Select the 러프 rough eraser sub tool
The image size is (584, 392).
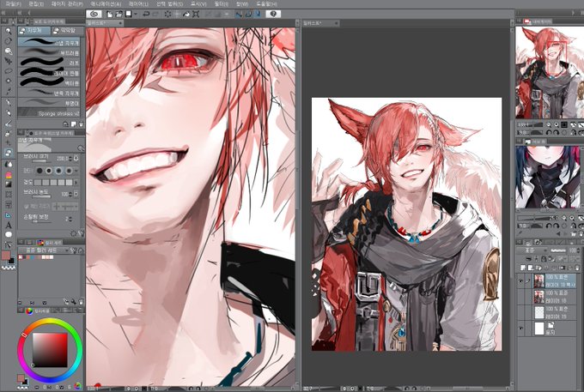(49, 63)
